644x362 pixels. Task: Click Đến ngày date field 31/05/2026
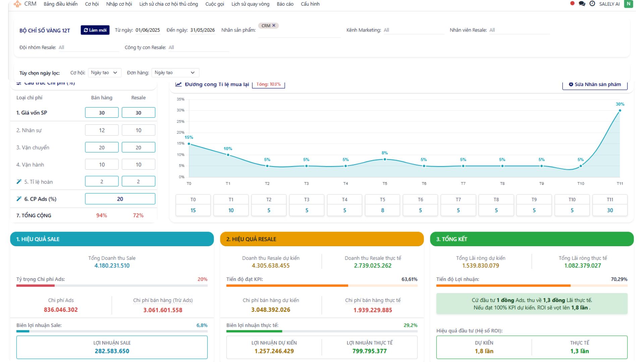coord(203,30)
